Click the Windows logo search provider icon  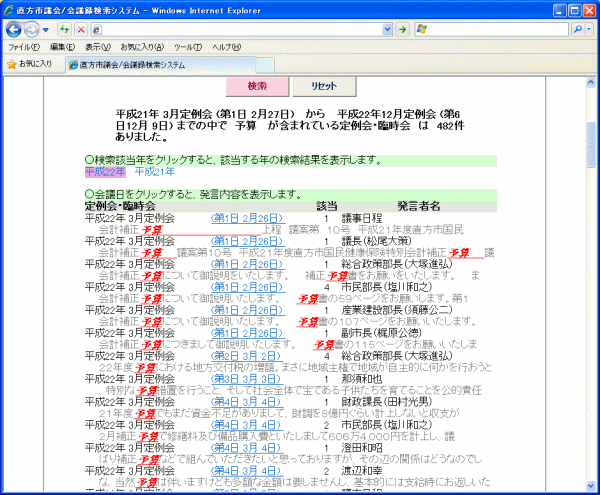click(x=422, y=29)
